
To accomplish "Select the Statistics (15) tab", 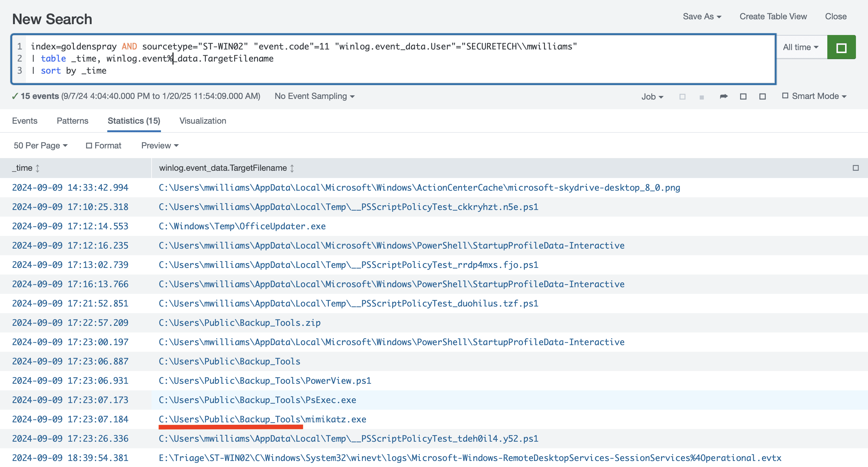I will click(x=134, y=121).
